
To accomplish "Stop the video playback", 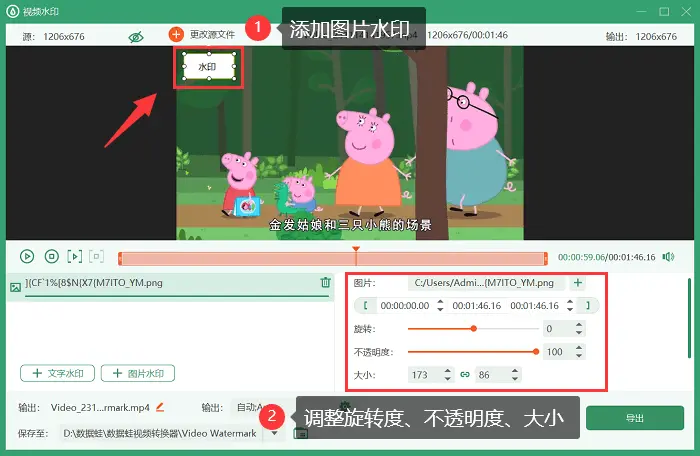I will coord(52,256).
